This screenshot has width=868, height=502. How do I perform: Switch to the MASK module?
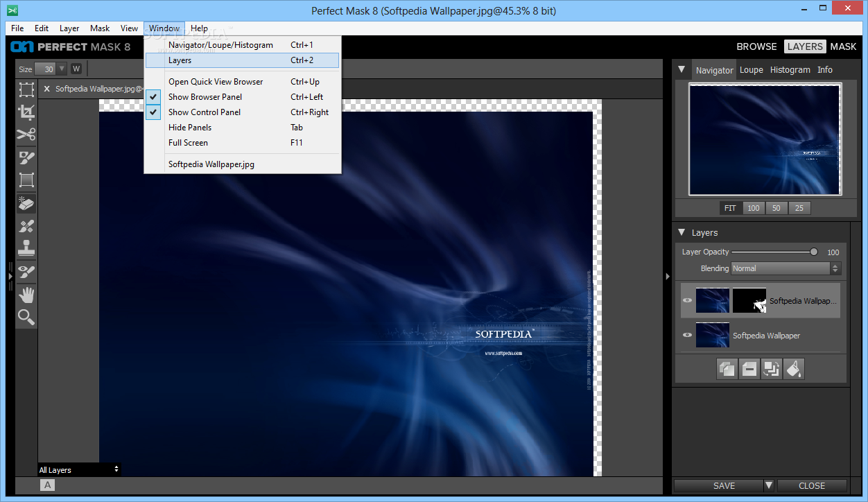click(x=843, y=46)
